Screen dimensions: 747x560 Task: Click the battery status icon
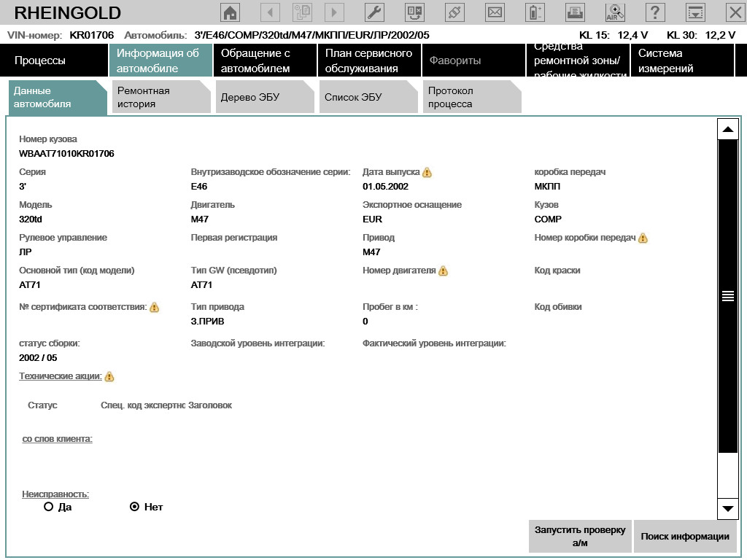click(535, 12)
